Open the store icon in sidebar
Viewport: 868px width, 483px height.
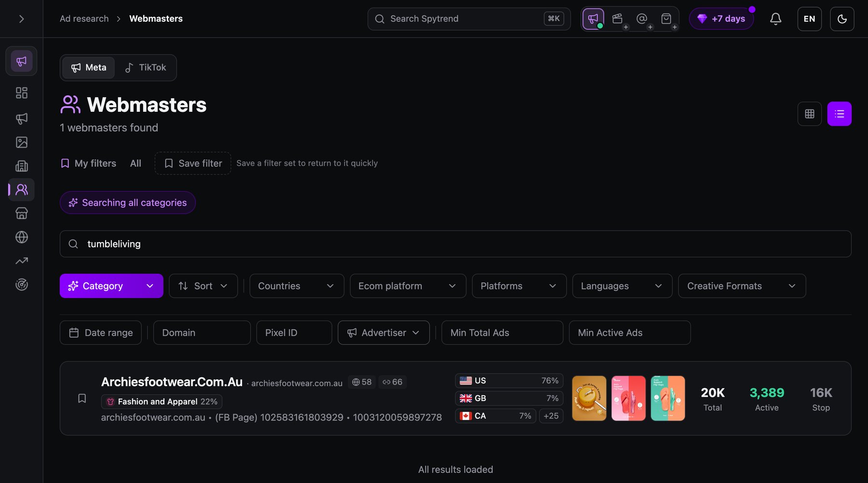21,213
